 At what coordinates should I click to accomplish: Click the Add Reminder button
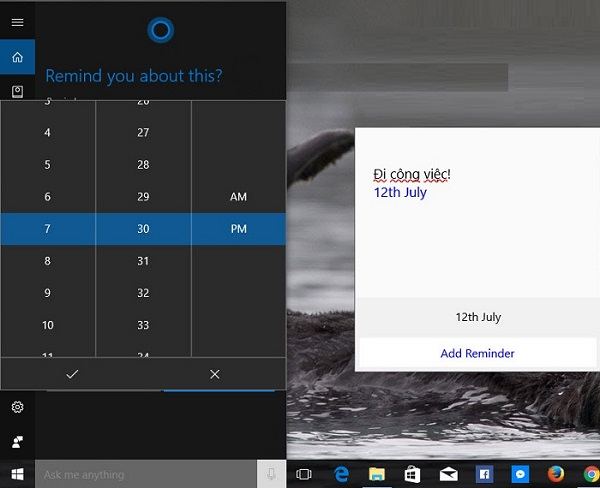[x=477, y=353]
